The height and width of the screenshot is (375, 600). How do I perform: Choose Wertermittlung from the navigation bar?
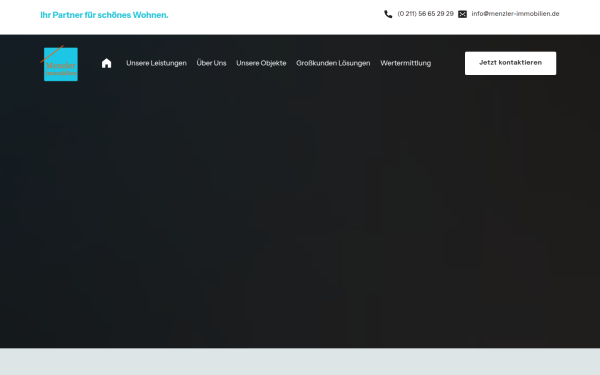point(405,63)
